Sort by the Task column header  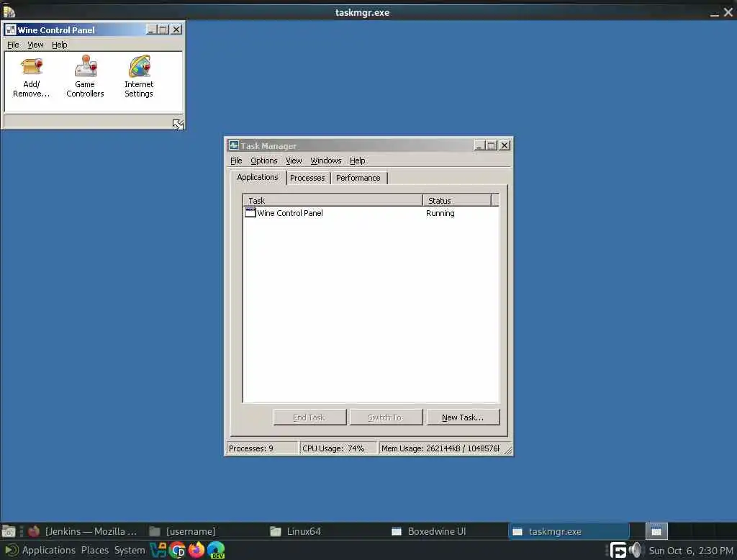click(x=333, y=201)
